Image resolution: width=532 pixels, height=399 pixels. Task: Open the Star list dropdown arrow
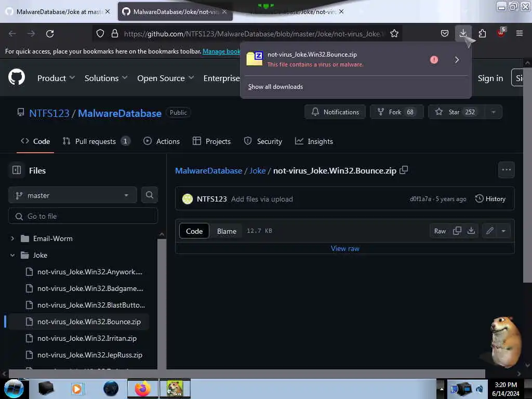(494, 112)
